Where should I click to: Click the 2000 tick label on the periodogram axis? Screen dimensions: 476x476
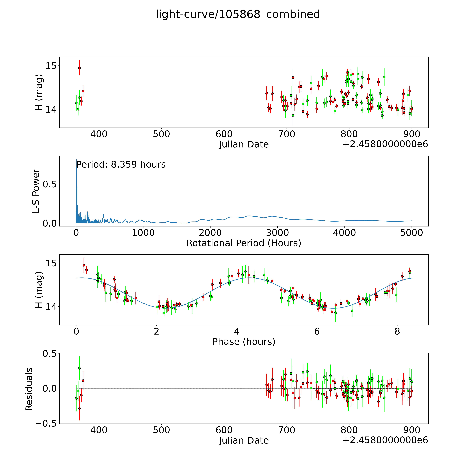pos(210,233)
